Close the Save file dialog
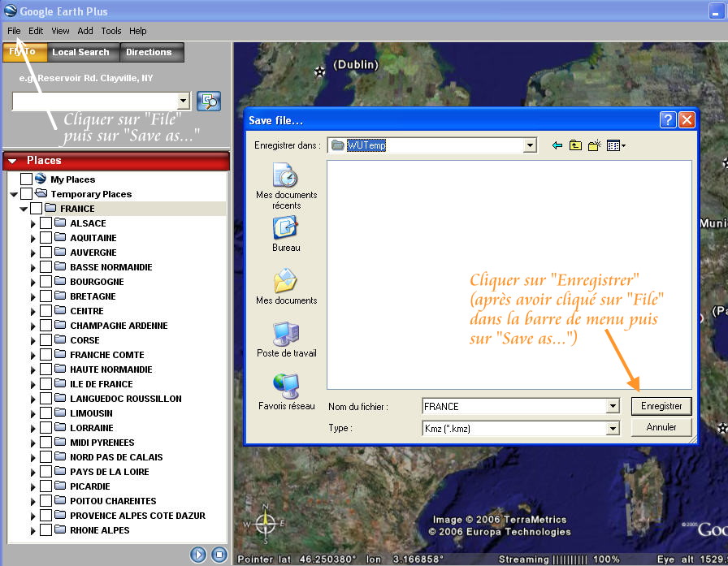This screenshot has width=728, height=566. [x=687, y=119]
